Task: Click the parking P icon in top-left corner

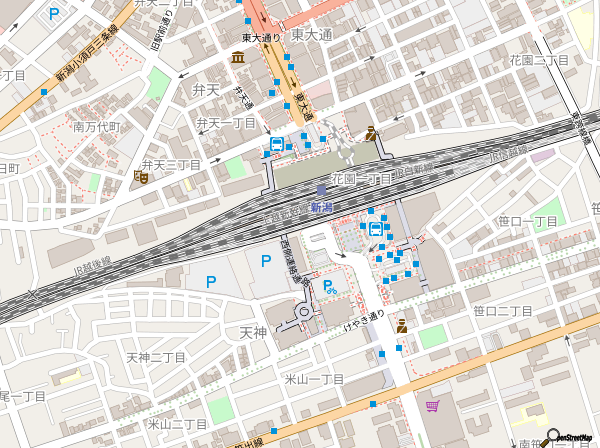Action: point(53,15)
